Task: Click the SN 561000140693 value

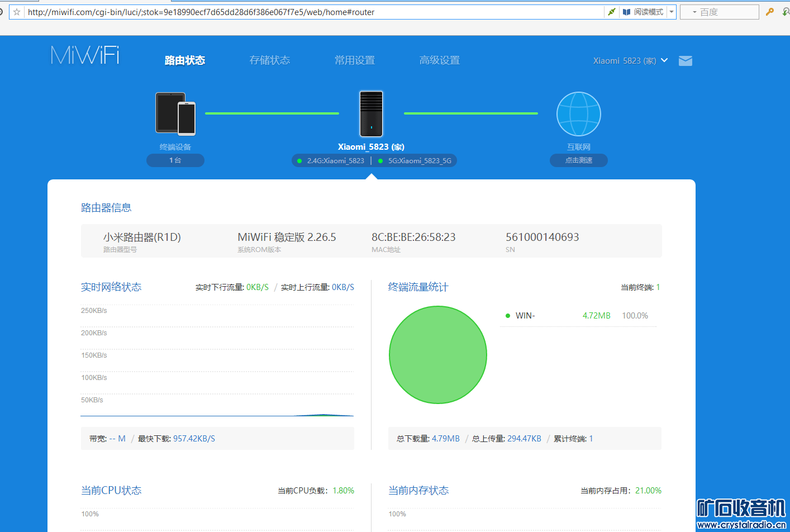Action: pos(542,237)
